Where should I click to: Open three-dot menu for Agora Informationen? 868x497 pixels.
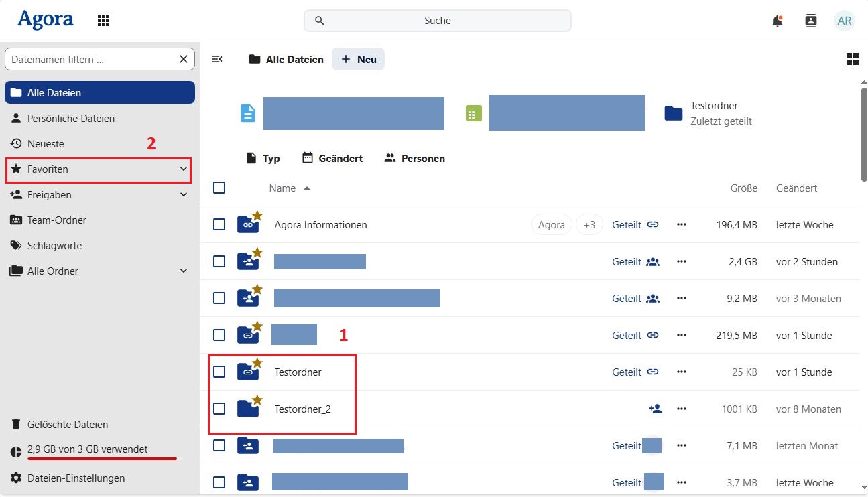tap(682, 225)
